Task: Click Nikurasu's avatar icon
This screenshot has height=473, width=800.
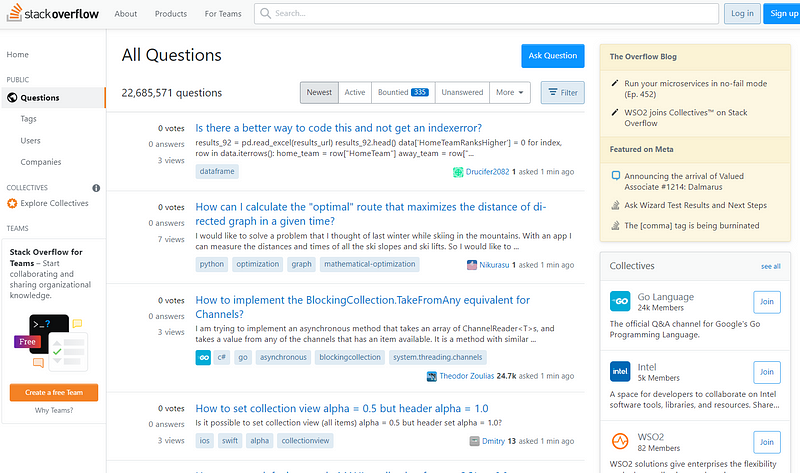Action: [471, 265]
